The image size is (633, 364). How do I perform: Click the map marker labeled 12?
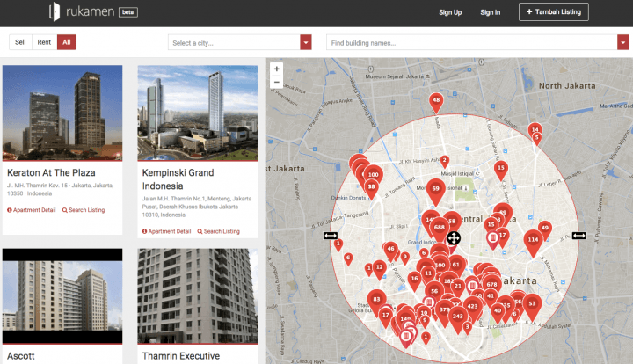pos(380,268)
